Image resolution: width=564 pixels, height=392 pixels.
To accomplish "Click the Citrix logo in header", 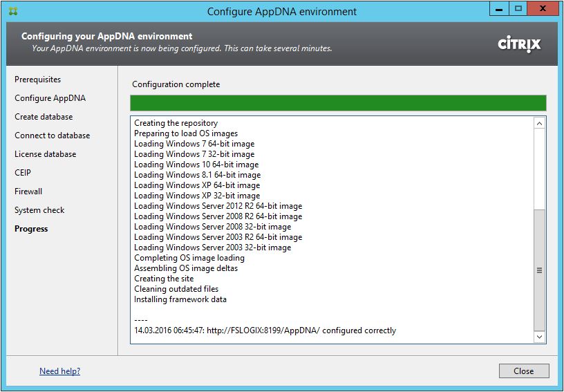I will coord(519,44).
